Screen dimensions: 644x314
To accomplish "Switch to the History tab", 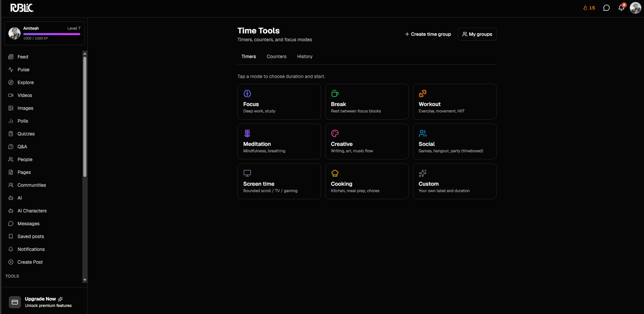I will [x=305, y=56].
